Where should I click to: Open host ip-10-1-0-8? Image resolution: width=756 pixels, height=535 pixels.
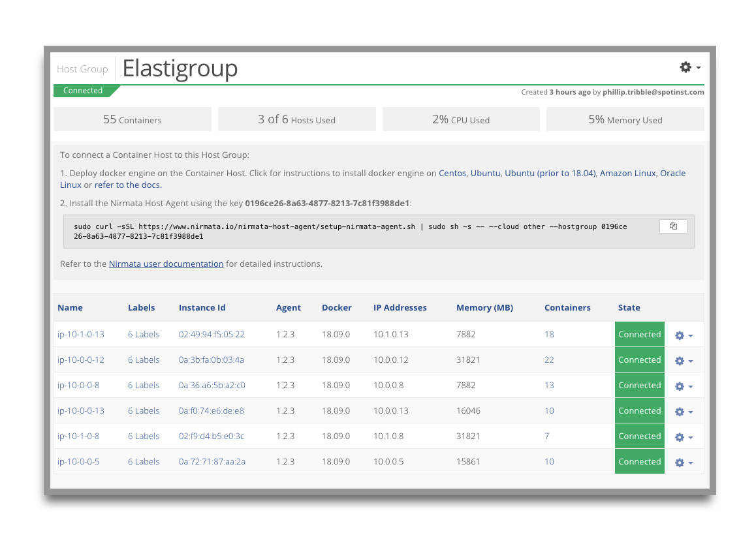(x=78, y=436)
